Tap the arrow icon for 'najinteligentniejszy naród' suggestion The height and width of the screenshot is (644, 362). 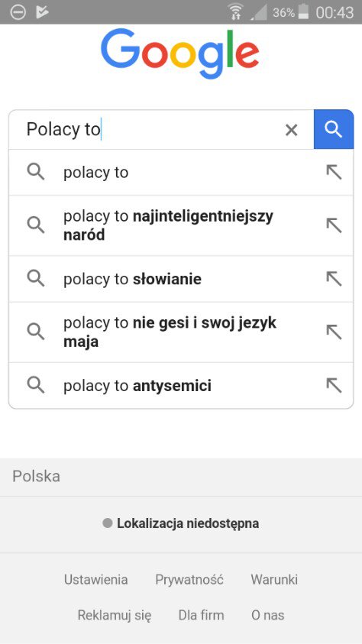pos(334,225)
